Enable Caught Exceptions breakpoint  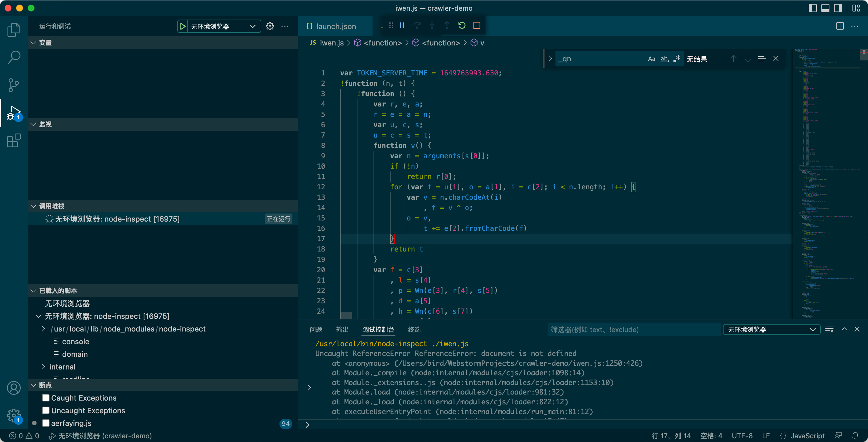click(x=46, y=397)
